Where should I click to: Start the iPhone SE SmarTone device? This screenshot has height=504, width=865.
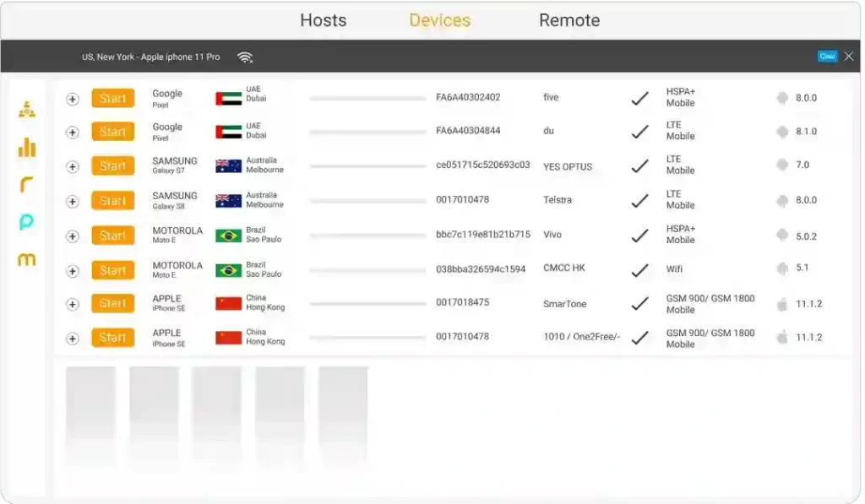tap(112, 303)
